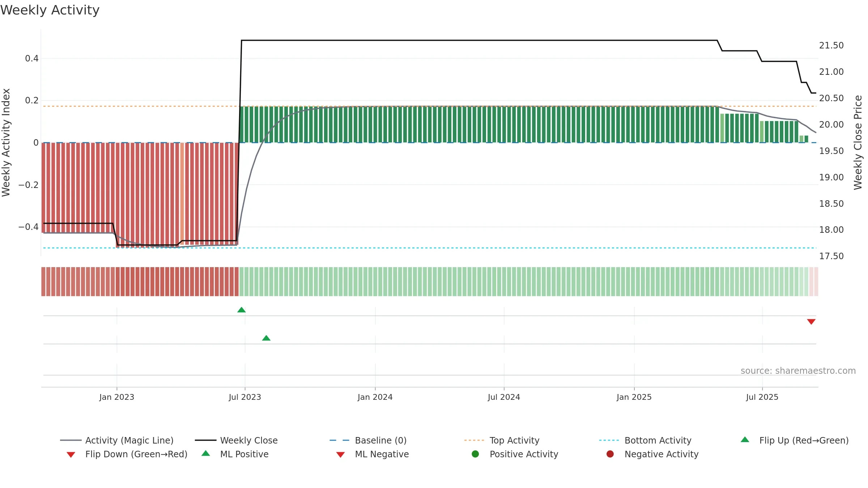868x488 pixels.
Task: Toggle ML Positive legend entry
Action: [235, 454]
